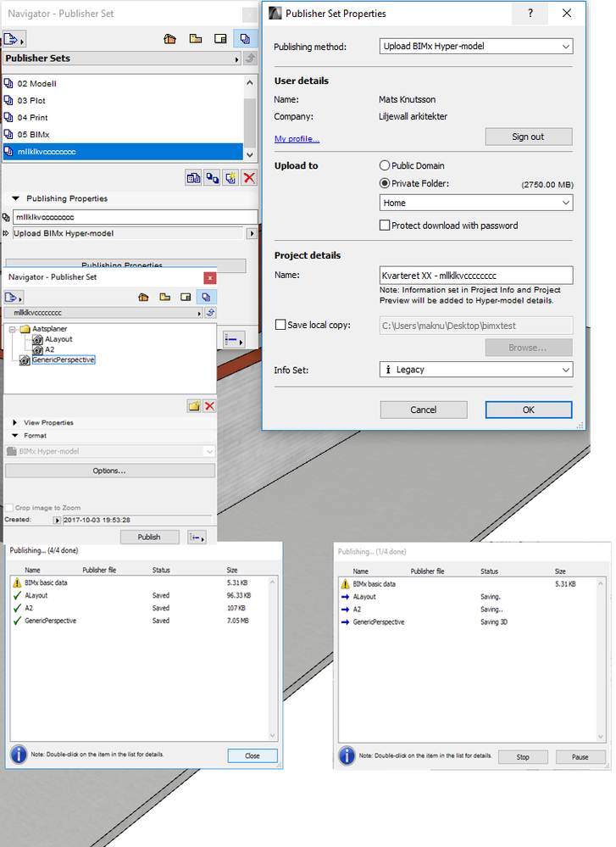The height and width of the screenshot is (847, 616).
Task: Open Project Chooser in lower Navigator window
Action: (14, 297)
